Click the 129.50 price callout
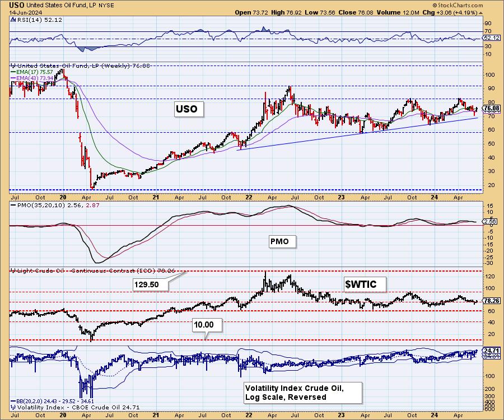The width and height of the screenshot is (504, 420). click(151, 284)
